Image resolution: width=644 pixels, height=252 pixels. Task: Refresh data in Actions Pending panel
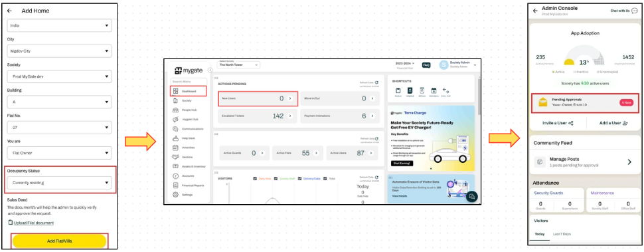[x=376, y=82]
